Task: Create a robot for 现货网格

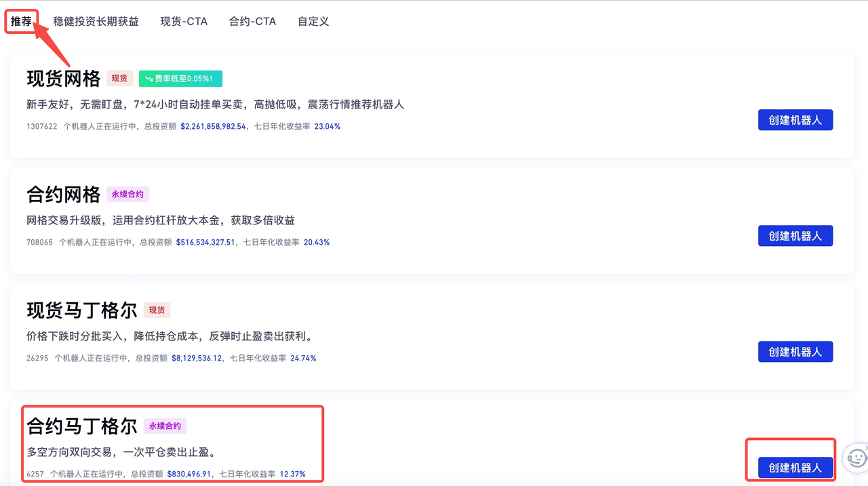Action: [795, 120]
